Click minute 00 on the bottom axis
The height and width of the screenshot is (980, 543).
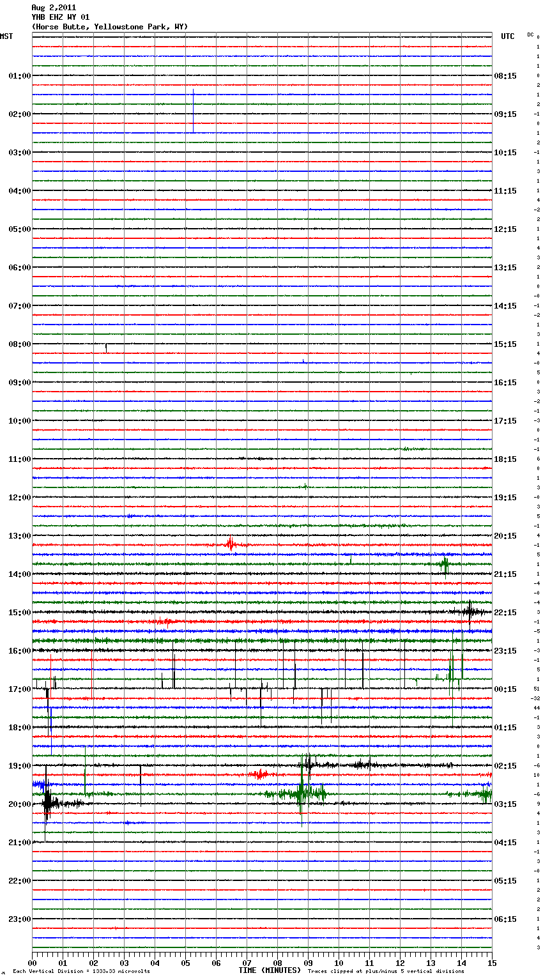[33, 963]
